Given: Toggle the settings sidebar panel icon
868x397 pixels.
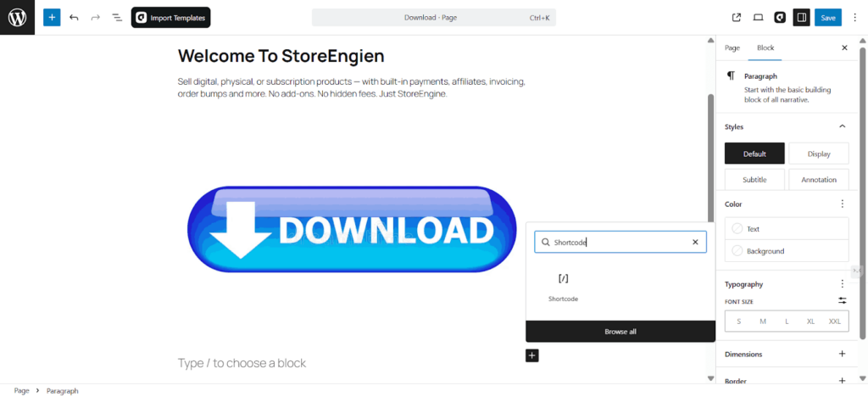Looking at the screenshot, I should click(801, 18).
